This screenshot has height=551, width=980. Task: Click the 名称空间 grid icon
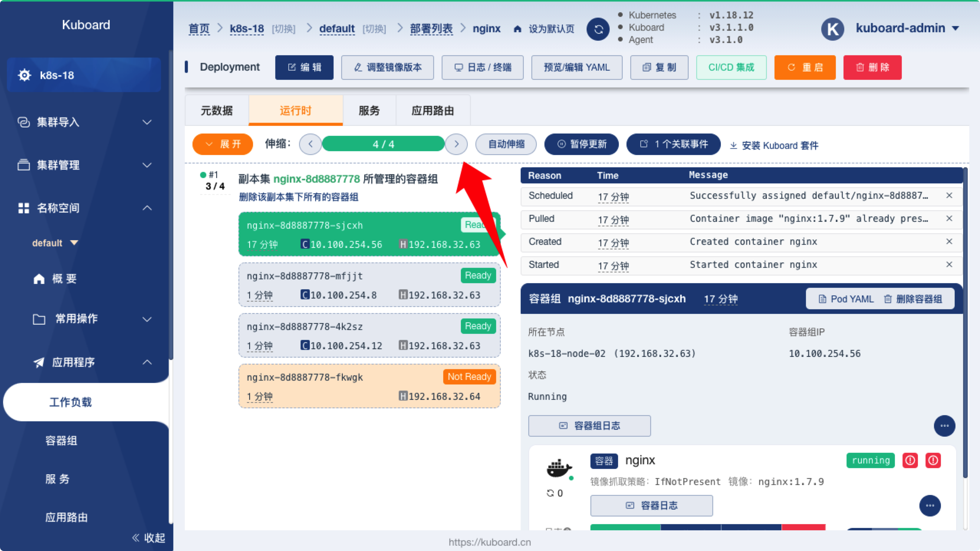(x=24, y=208)
